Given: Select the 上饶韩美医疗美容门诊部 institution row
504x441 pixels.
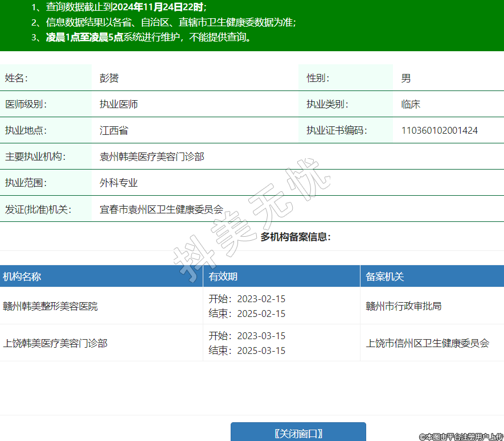Looking at the screenshot, I should pyautogui.click(x=55, y=343).
